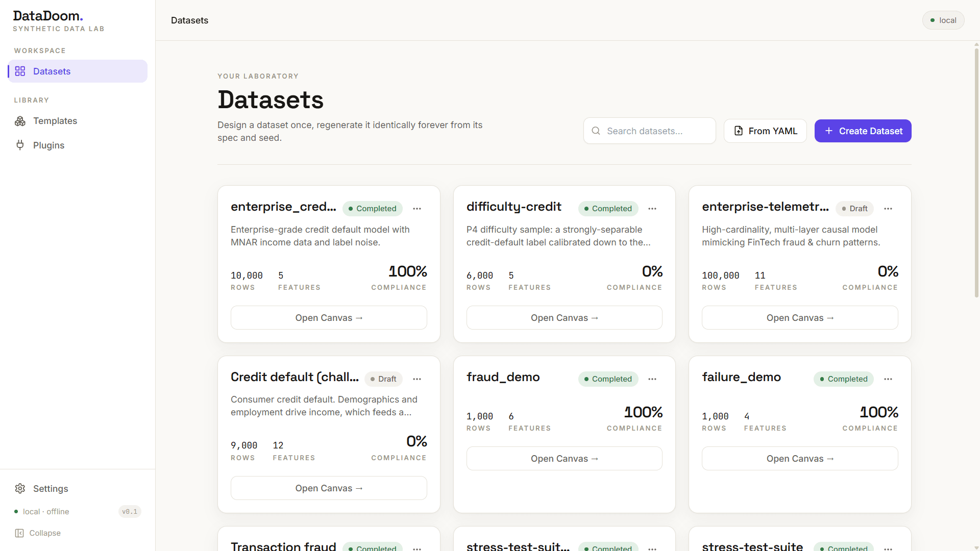
Task: Click the Plugins plug icon
Action: tap(20, 145)
